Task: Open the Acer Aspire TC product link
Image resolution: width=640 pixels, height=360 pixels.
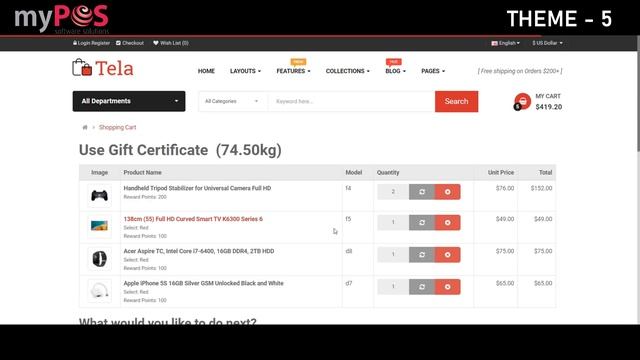Action: [199, 251]
